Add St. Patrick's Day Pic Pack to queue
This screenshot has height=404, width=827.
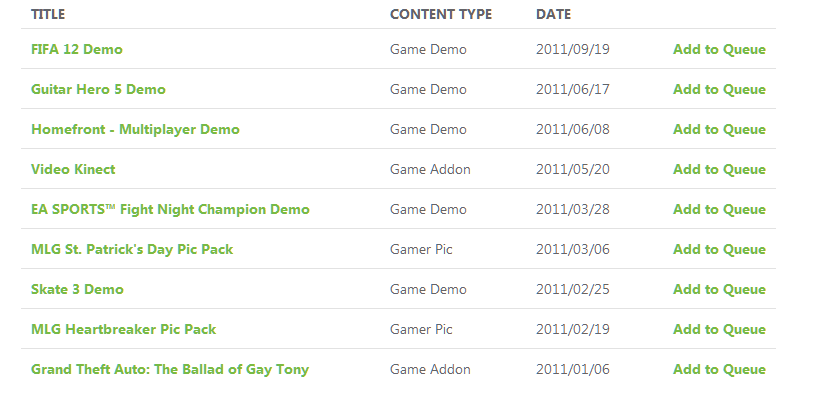click(719, 249)
